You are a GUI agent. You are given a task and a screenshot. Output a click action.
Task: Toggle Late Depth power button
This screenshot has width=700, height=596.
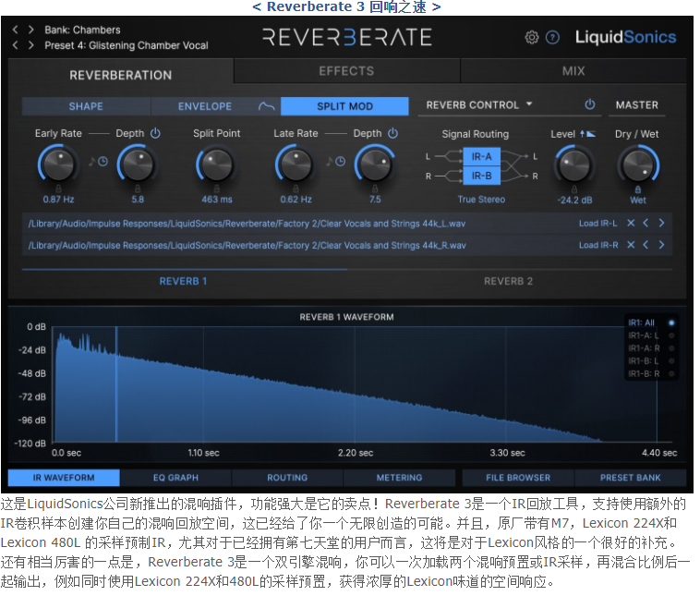coord(393,134)
